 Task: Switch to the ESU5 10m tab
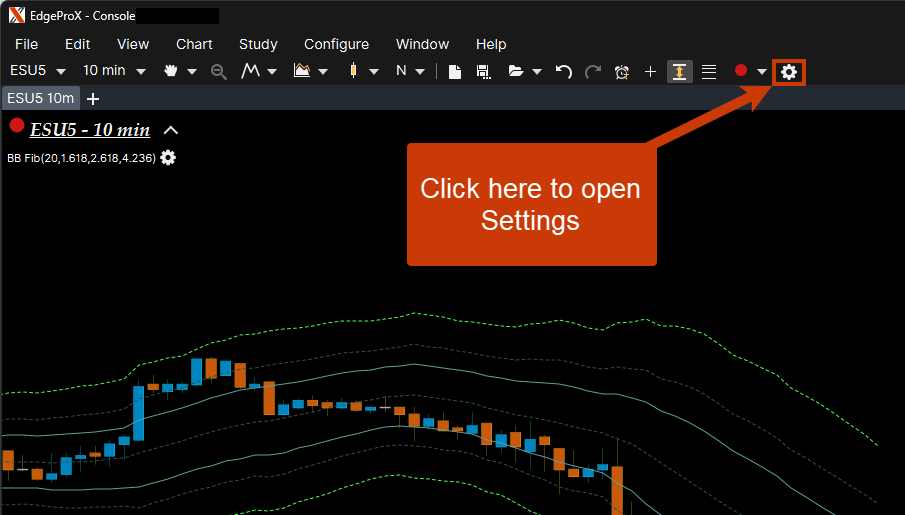[x=40, y=98]
